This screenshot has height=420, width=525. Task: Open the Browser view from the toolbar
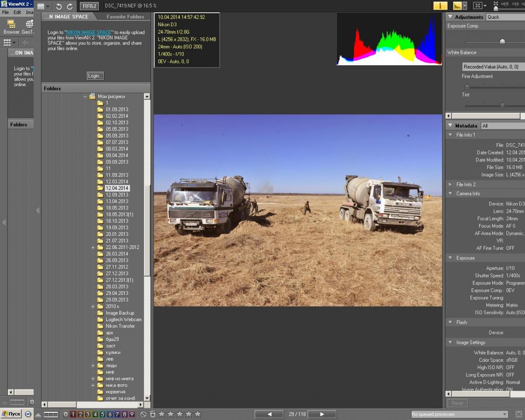[11, 26]
